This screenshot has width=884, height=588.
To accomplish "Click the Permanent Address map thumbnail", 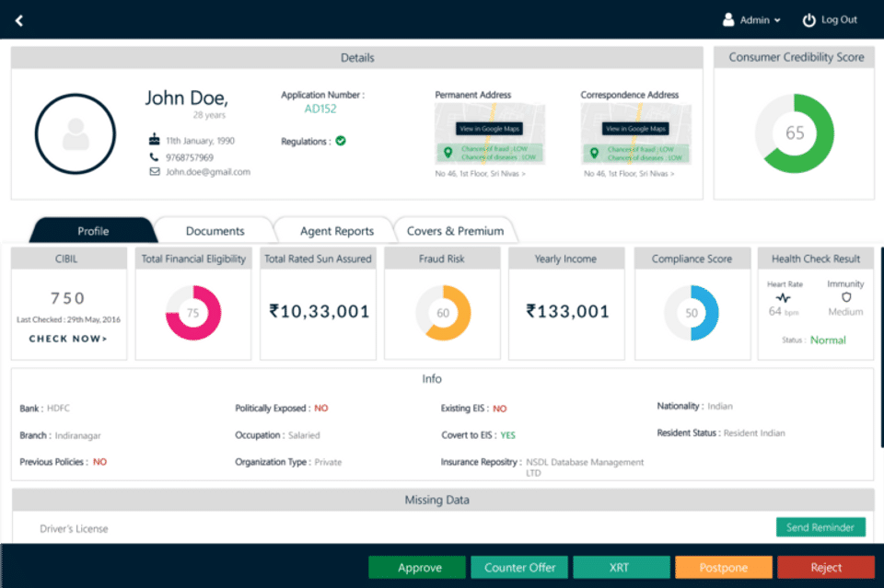I will coord(489,133).
